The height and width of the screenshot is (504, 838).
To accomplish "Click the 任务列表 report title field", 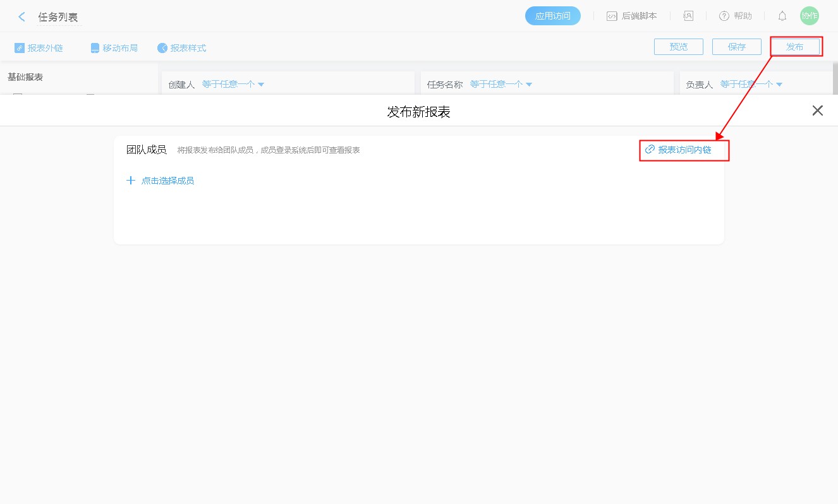I will click(58, 17).
